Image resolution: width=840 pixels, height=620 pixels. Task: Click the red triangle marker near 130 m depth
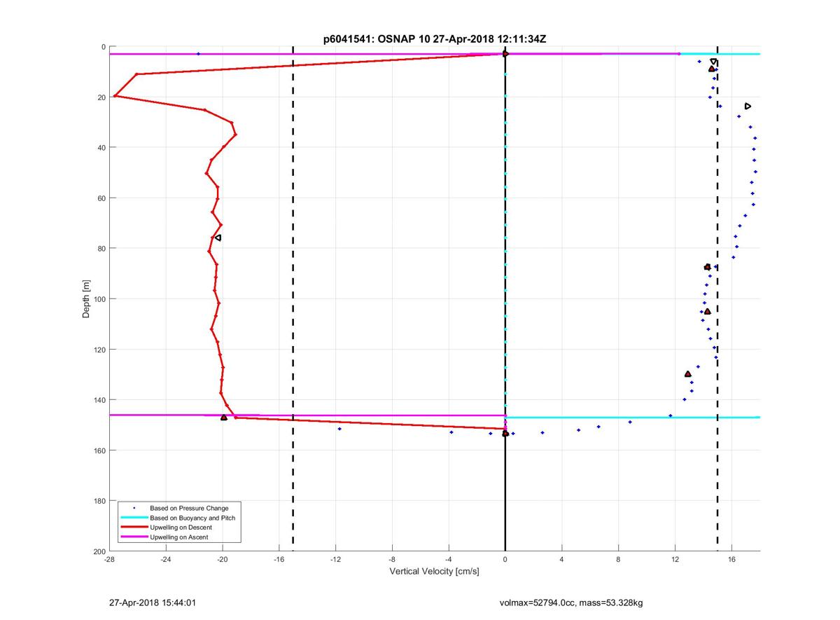point(688,374)
